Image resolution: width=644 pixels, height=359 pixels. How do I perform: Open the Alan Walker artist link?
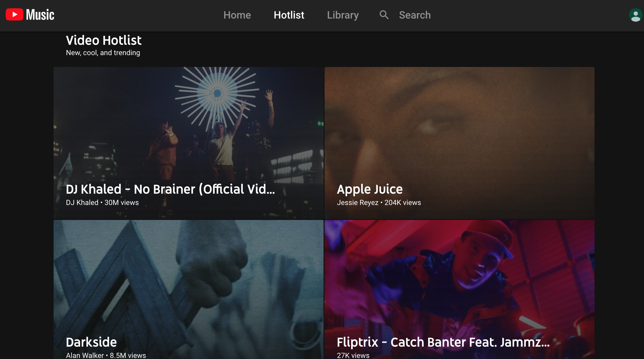point(85,355)
